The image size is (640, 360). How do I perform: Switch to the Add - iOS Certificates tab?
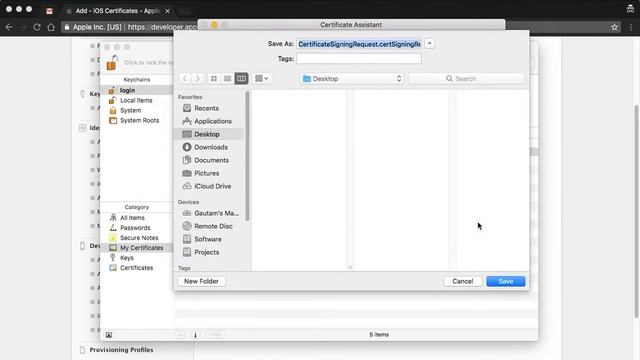click(x=118, y=11)
